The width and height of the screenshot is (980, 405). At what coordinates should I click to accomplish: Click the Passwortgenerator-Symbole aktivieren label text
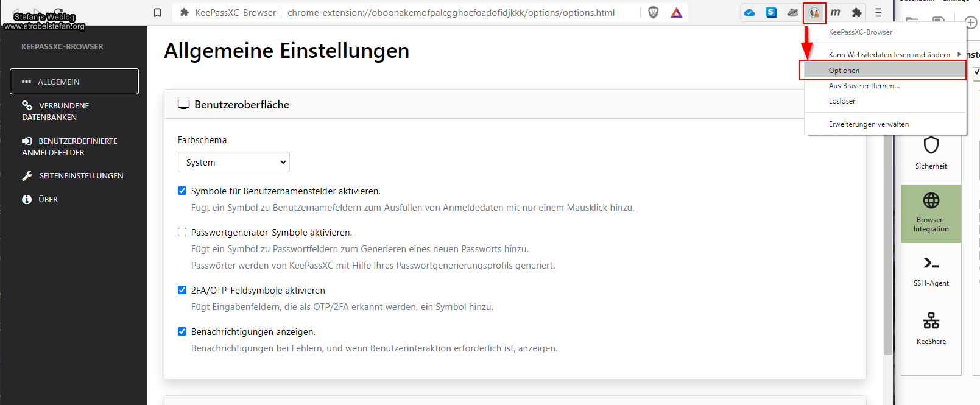[272, 233]
